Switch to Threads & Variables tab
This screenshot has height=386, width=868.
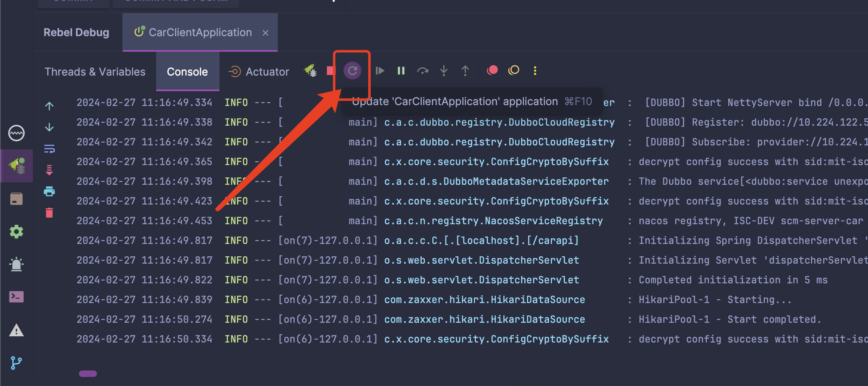(x=95, y=71)
